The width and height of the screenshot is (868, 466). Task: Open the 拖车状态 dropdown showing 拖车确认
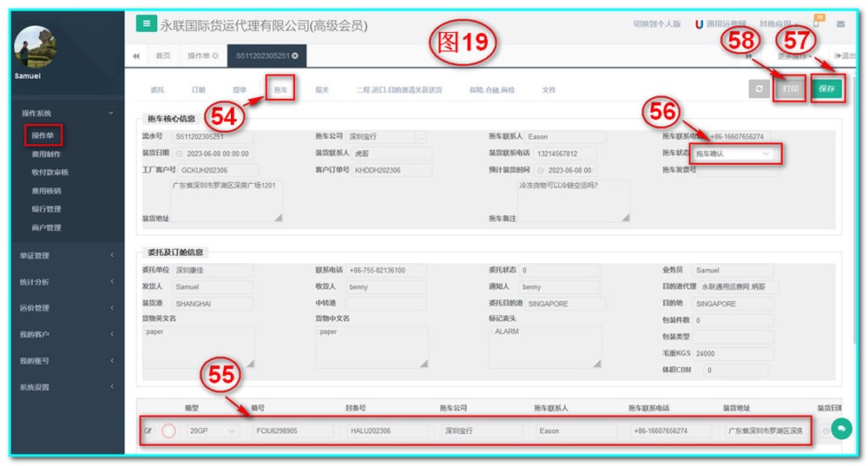click(733, 154)
